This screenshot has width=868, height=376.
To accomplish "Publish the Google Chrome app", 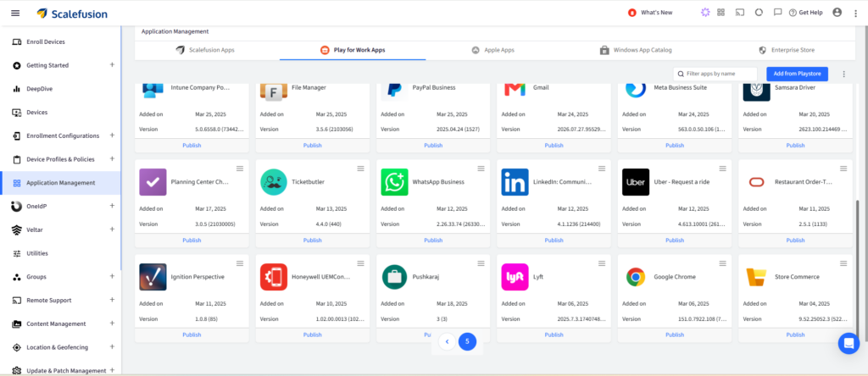I will tap(674, 335).
